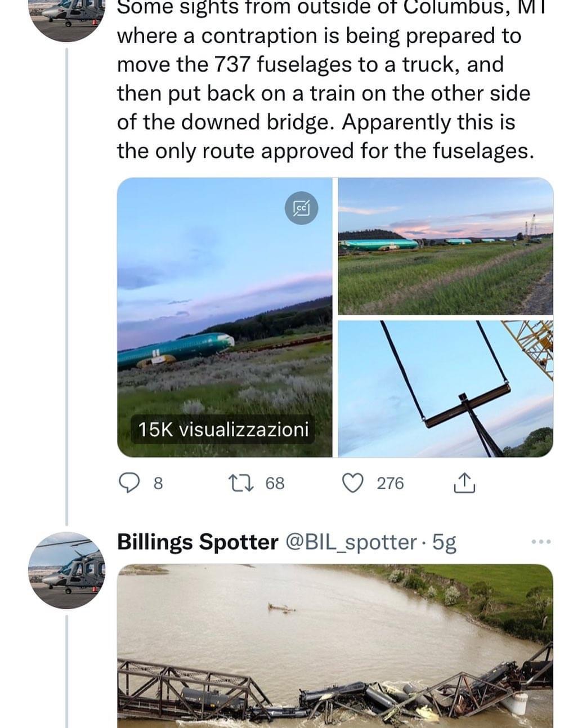Open the crane spreader bar photo
582x728 pixels.
pos(445,388)
